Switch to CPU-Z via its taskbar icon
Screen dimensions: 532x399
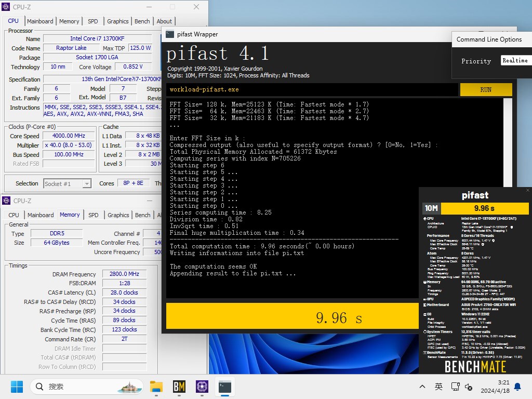coord(202,387)
